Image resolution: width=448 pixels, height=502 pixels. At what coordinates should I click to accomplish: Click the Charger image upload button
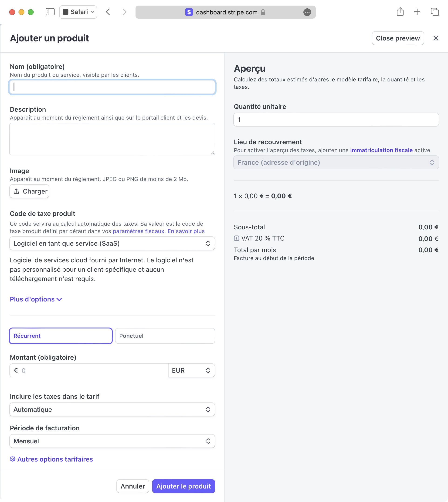(x=30, y=191)
